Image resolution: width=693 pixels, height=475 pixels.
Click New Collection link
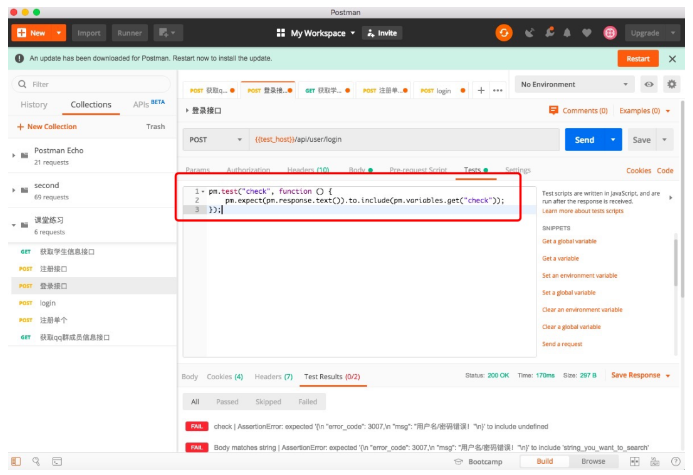coord(47,126)
